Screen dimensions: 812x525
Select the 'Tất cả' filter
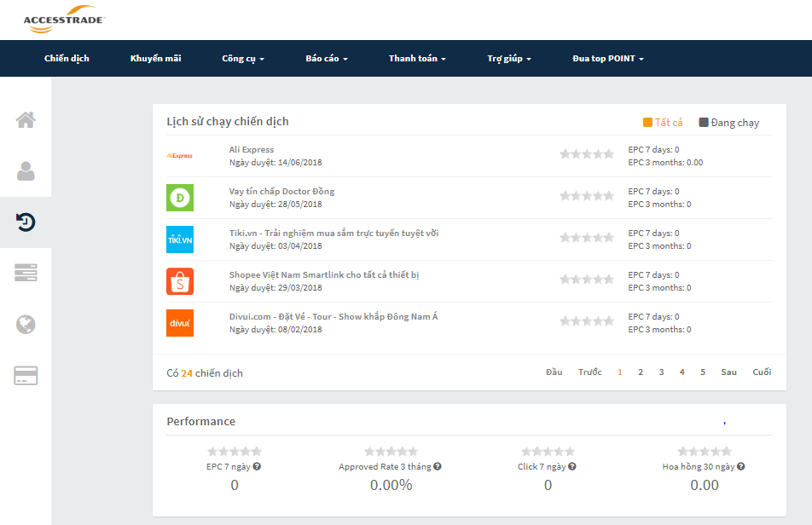[x=663, y=123]
